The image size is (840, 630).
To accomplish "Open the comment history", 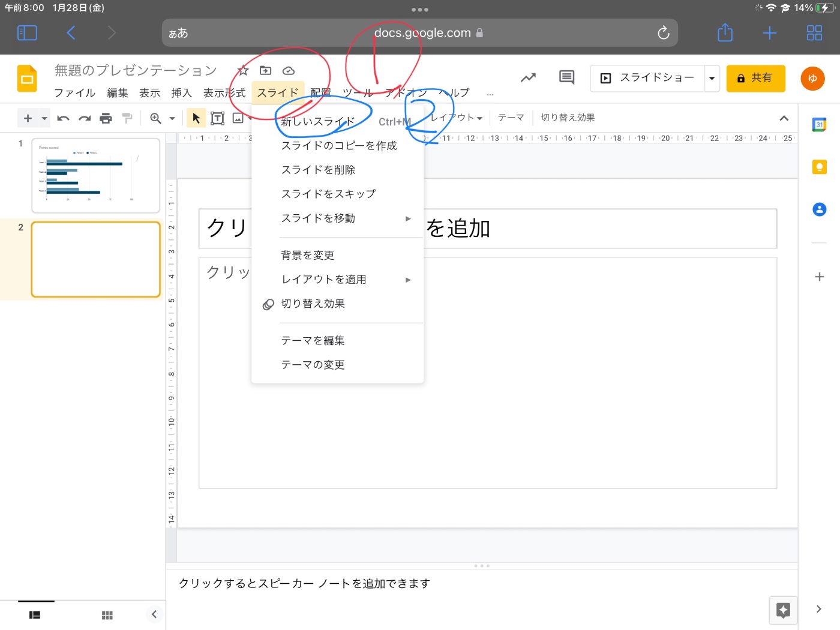I will tap(566, 77).
